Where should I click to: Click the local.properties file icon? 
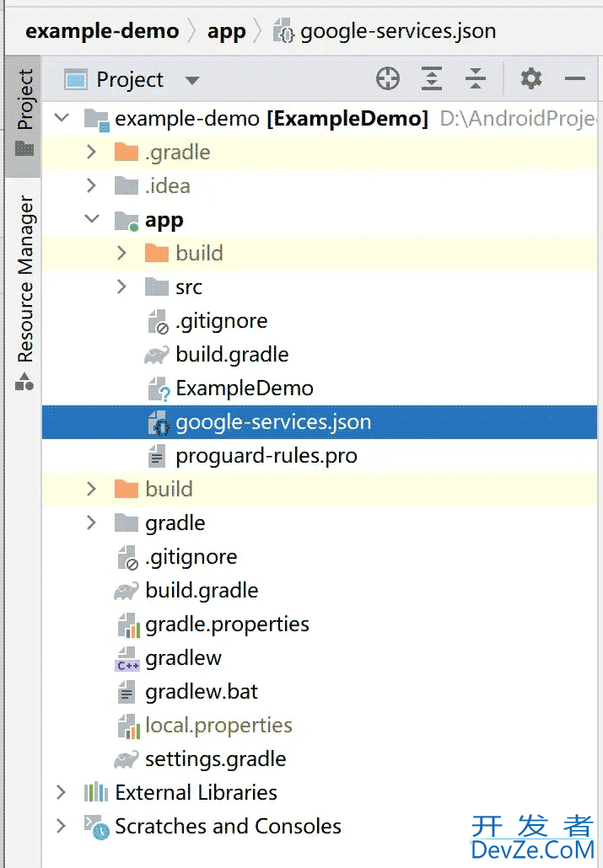coord(128,726)
